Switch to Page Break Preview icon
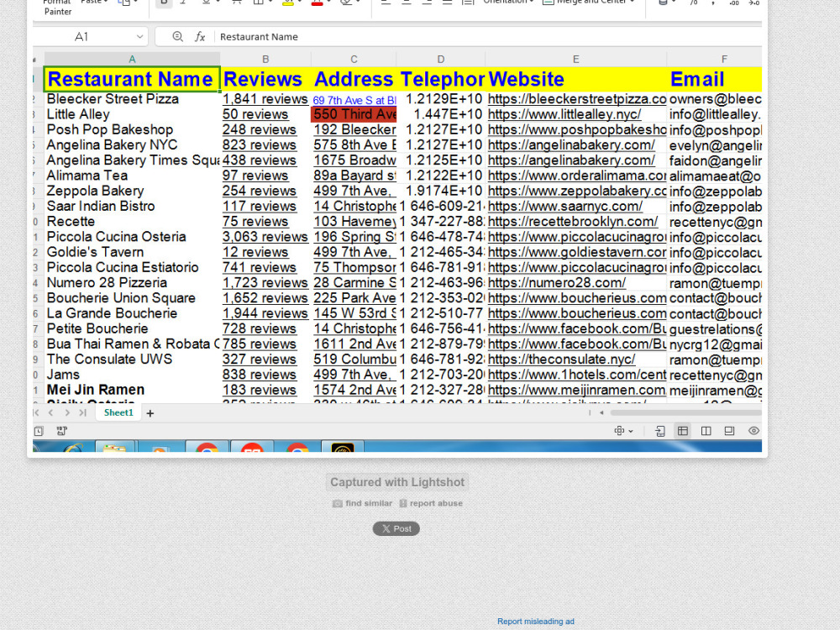Image resolution: width=840 pixels, height=630 pixels. (706, 431)
